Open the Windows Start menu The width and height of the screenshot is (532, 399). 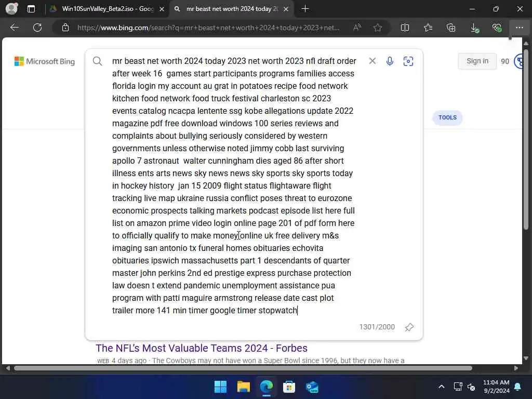pos(220,387)
